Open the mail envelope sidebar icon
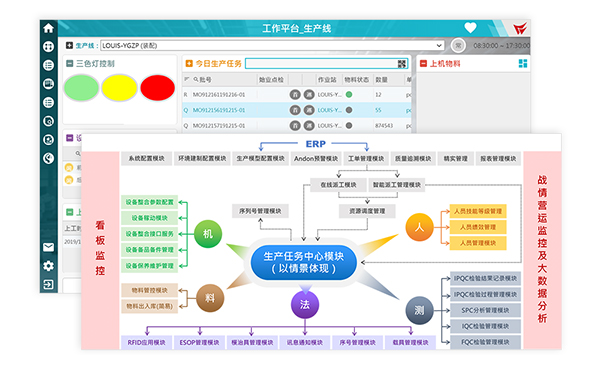The height and width of the screenshot is (365, 600). tap(49, 247)
